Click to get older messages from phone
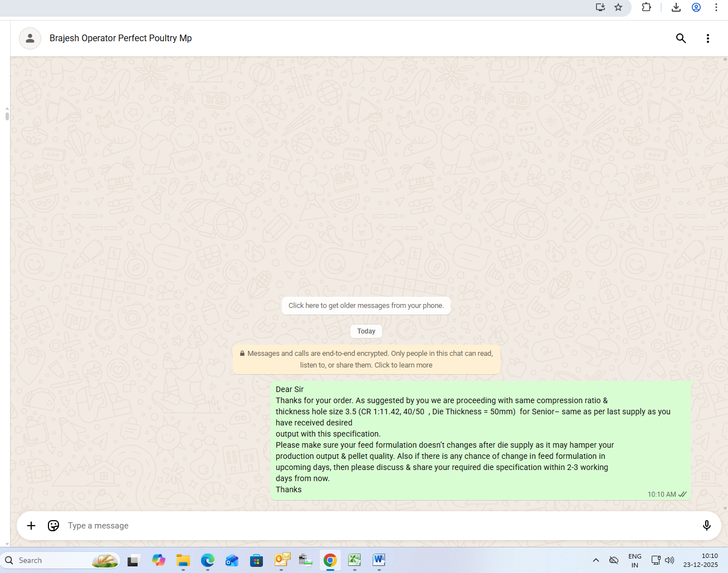The image size is (728, 573). (x=366, y=306)
